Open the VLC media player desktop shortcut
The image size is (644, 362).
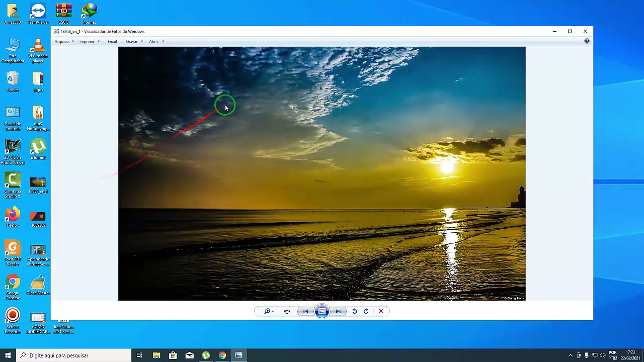click(38, 49)
